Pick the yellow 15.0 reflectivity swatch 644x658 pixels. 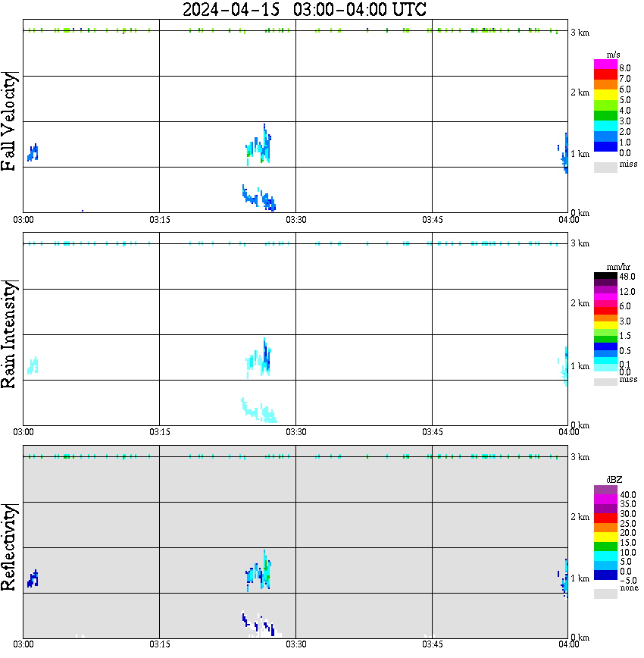point(605,537)
